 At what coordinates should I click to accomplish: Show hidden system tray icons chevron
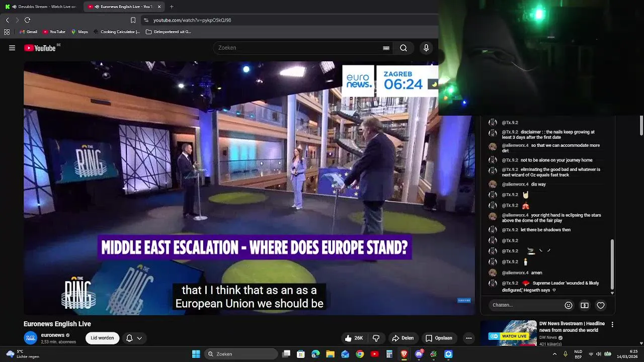pos(555,354)
